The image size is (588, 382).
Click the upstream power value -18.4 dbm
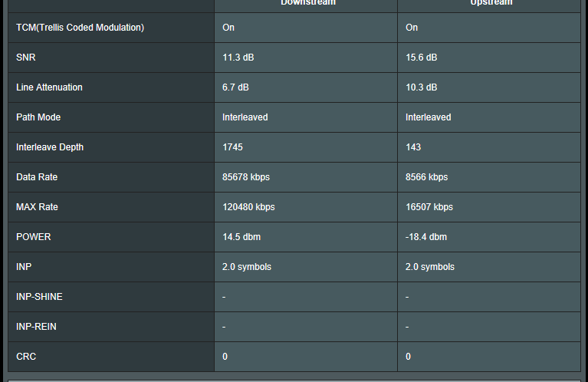[x=426, y=237]
